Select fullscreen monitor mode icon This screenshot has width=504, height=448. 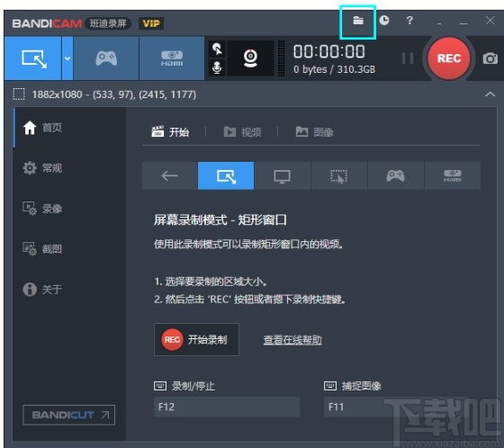click(x=283, y=175)
